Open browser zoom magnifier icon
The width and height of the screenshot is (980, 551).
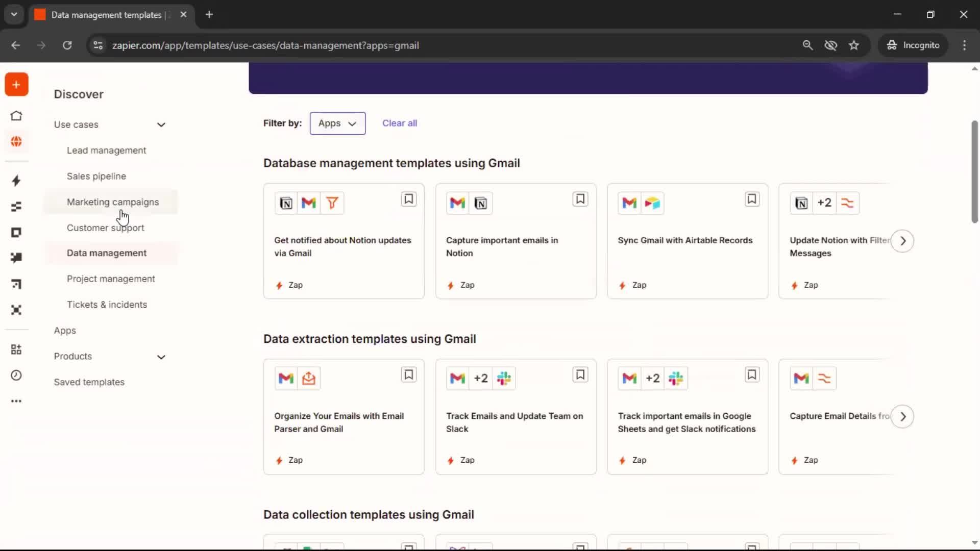point(807,45)
